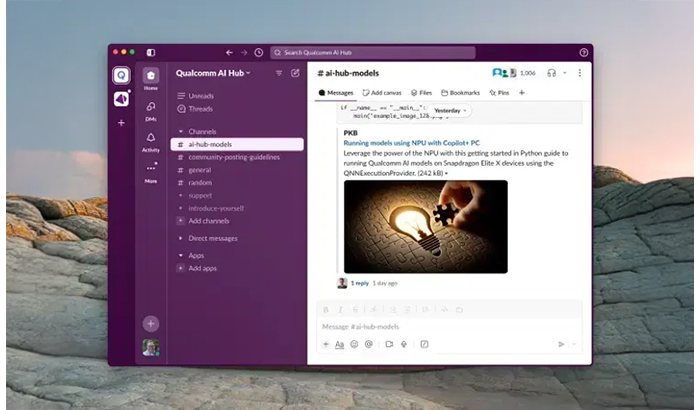Toggle the Aa formatting toolbar
The width and height of the screenshot is (700, 410).
[x=340, y=344]
